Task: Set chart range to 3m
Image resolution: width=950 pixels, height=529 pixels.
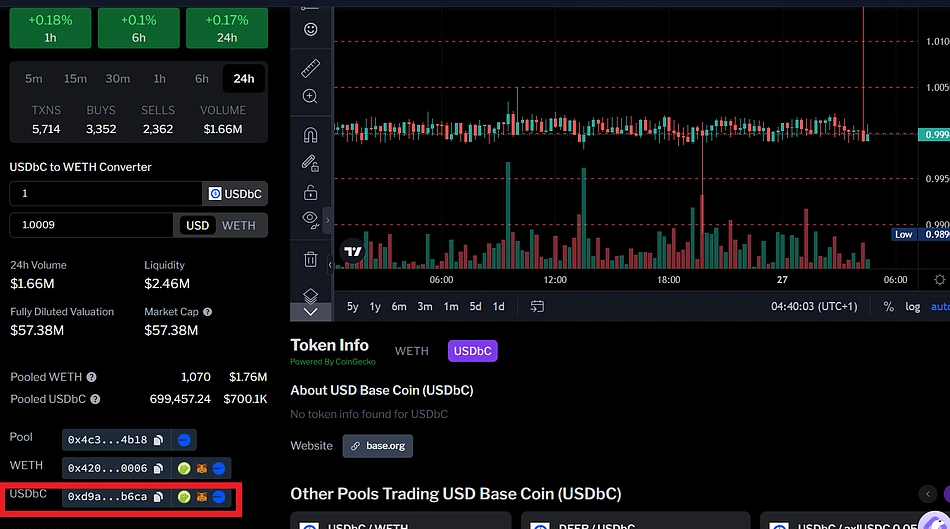Action: click(425, 307)
